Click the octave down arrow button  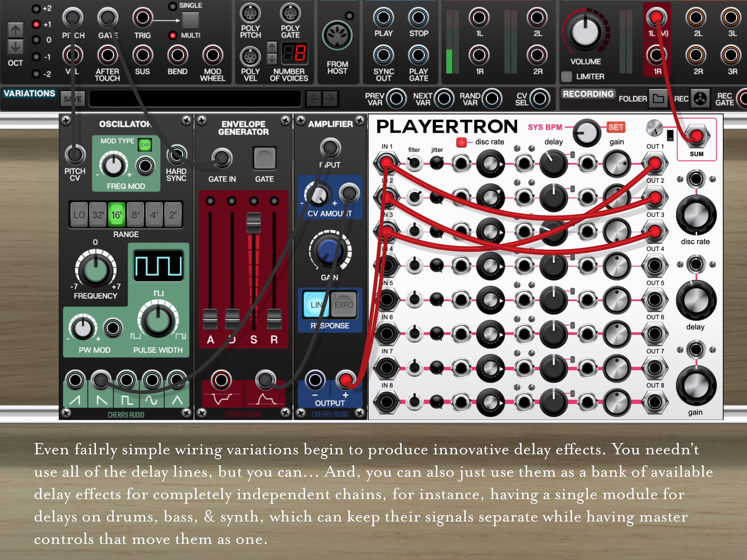click(15, 47)
